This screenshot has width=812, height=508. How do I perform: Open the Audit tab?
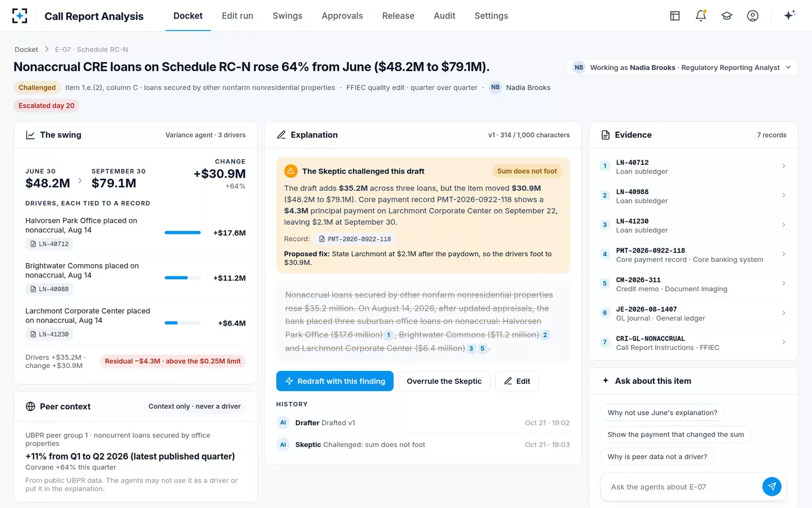(444, 16)
